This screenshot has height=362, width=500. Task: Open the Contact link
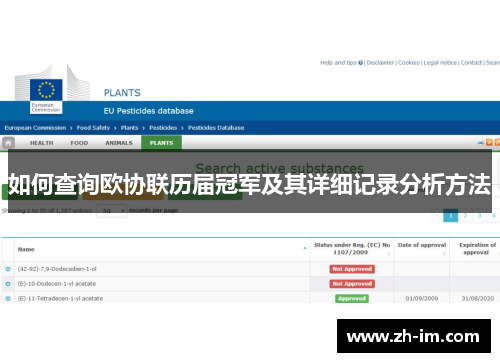[x=471, y=63]
